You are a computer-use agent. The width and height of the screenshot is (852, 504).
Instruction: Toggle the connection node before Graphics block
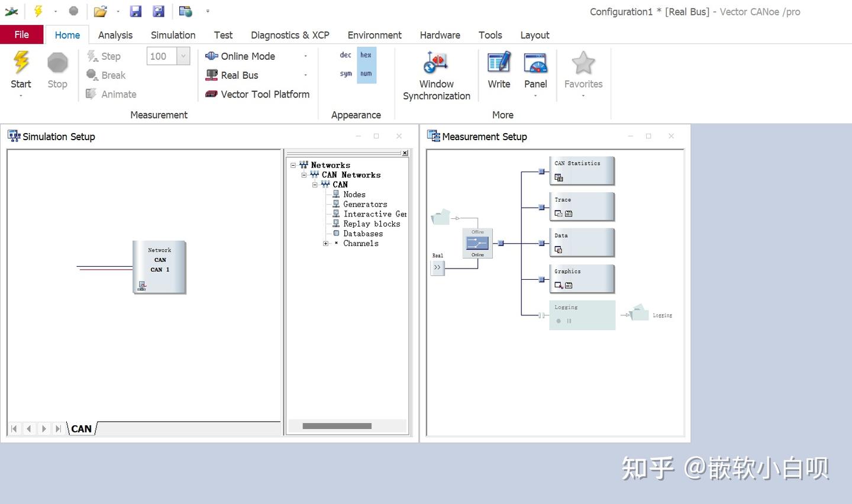[541, 279]
